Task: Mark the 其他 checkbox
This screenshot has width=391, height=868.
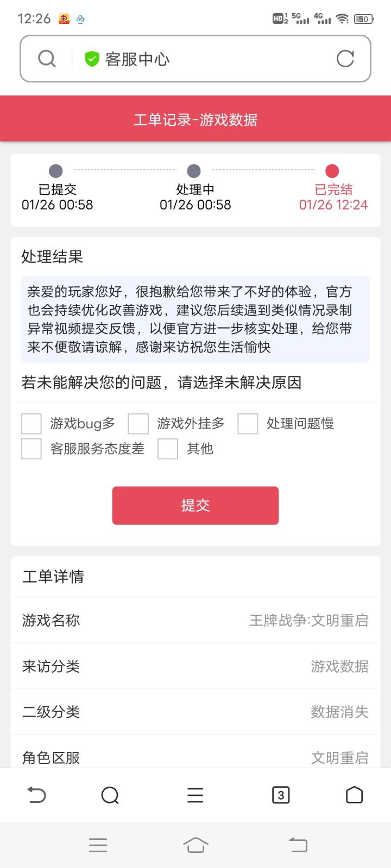Action: pos(168,449)
